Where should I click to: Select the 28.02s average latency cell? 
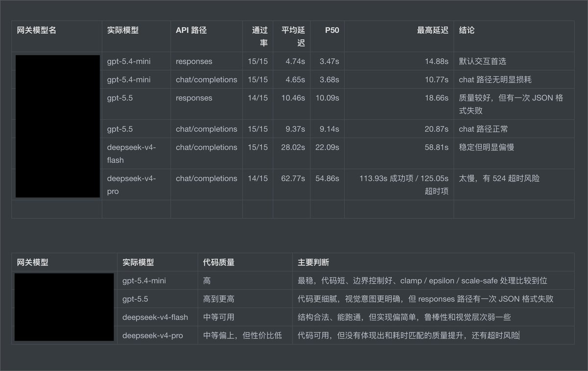pos(293,147)
